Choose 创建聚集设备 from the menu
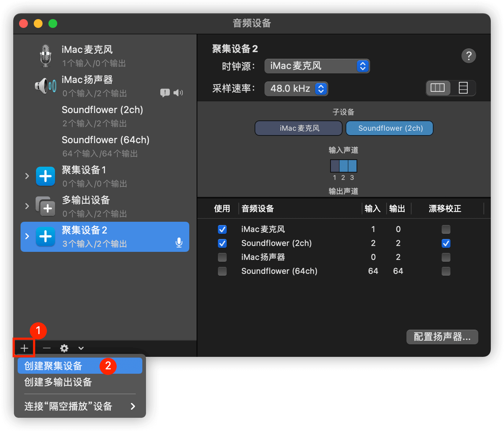 coord(80,366)
